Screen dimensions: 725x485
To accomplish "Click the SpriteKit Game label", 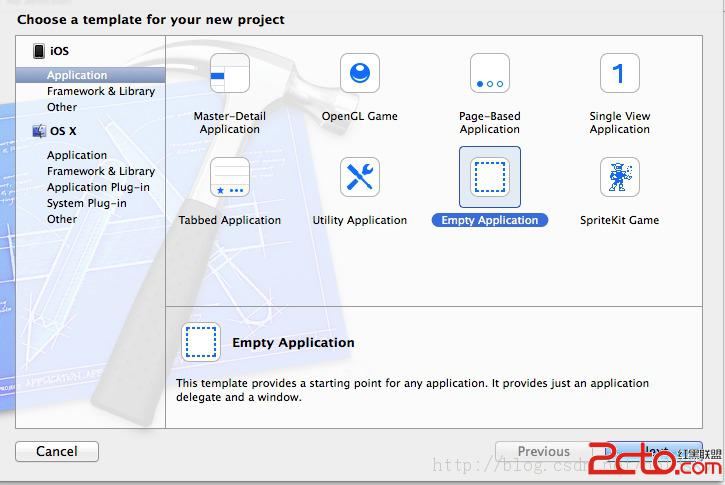I will click(x=620, y=220).
